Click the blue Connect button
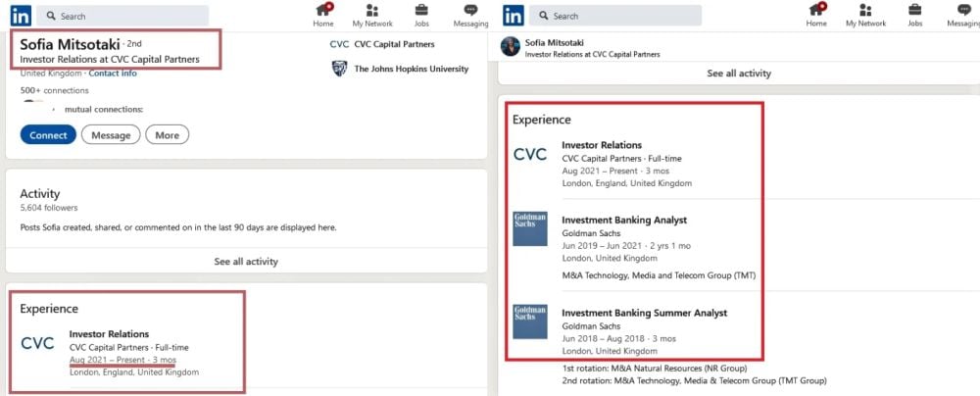 (48, 135)
